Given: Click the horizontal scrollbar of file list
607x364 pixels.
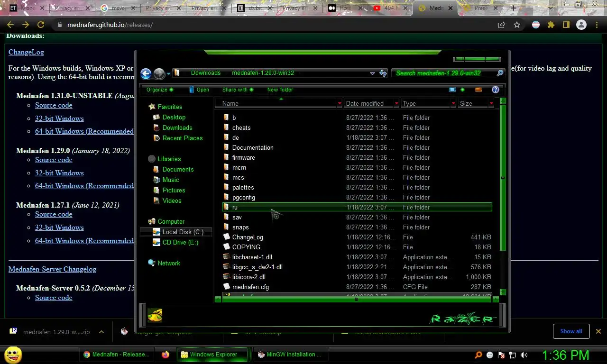Looking at the screenshot, I should pos(356,299).
